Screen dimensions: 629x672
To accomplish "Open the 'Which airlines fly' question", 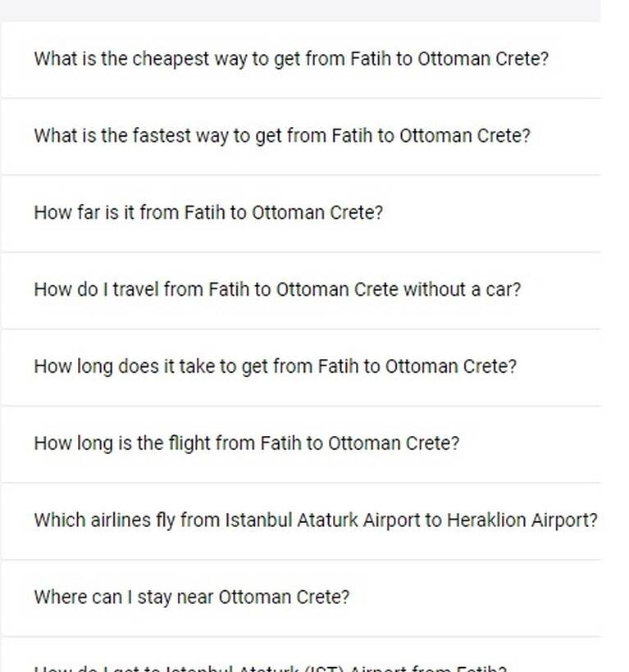I will 316,520.
